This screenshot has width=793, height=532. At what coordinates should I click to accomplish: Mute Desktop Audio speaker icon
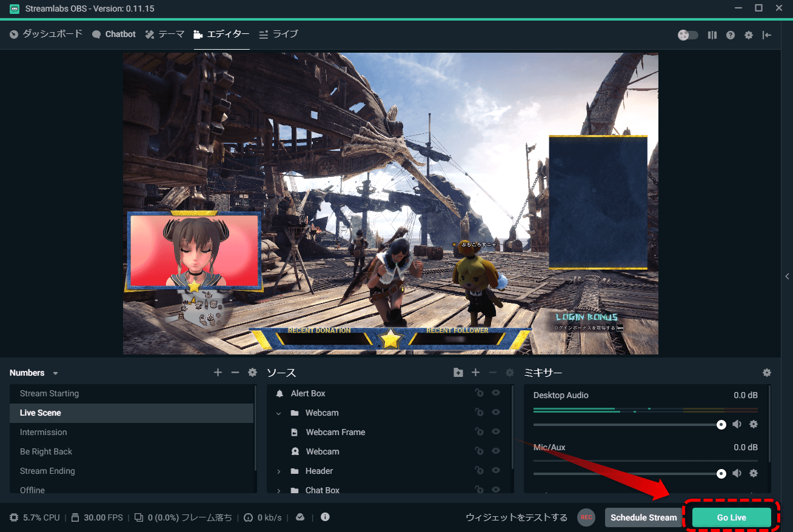point(737,424)
